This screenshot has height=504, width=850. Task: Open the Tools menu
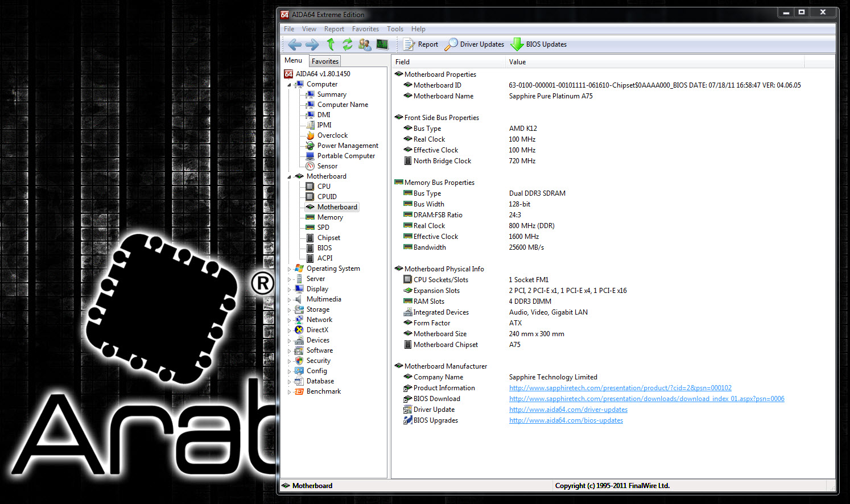395,29
